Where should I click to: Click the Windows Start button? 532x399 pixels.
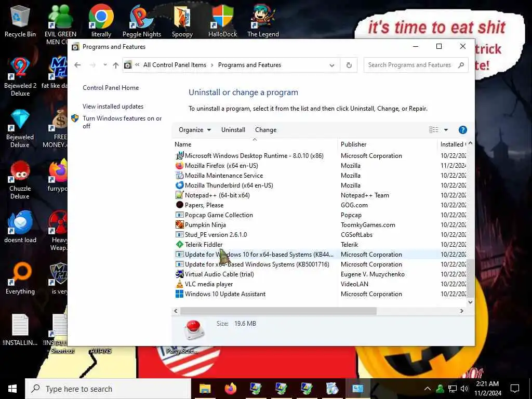[12, 389]
